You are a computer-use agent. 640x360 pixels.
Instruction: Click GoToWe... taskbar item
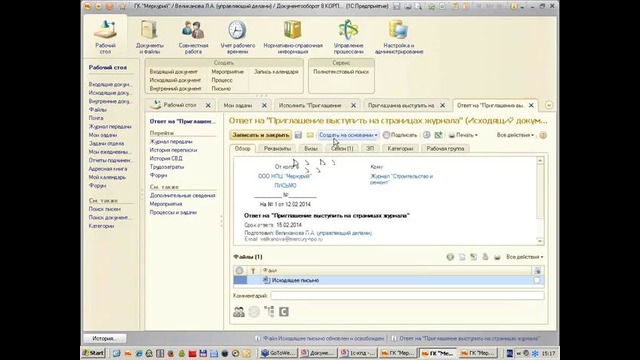pos(279,353)
